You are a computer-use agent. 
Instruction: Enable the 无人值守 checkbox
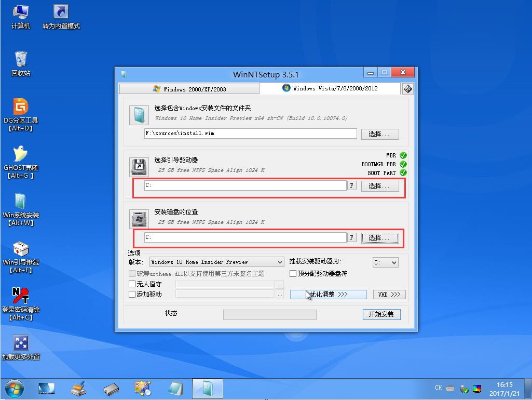tap(132, 284)
